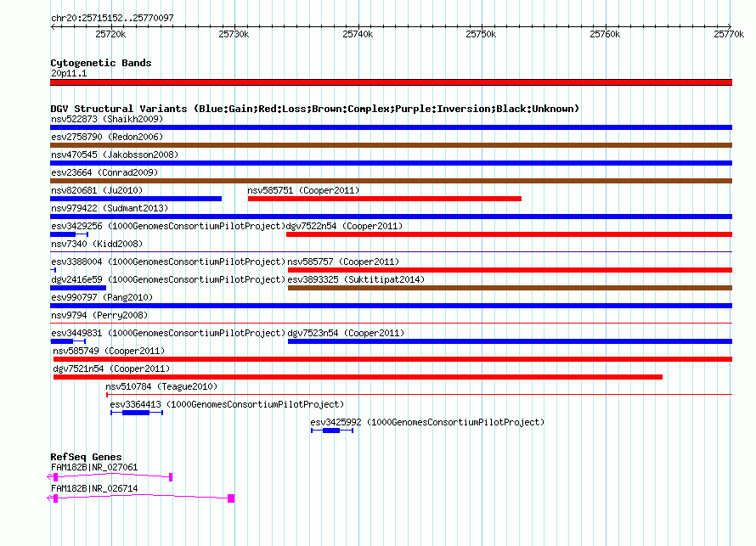Select the nsv585751 (Cooper2011) red bar

(x=384, y=199)
